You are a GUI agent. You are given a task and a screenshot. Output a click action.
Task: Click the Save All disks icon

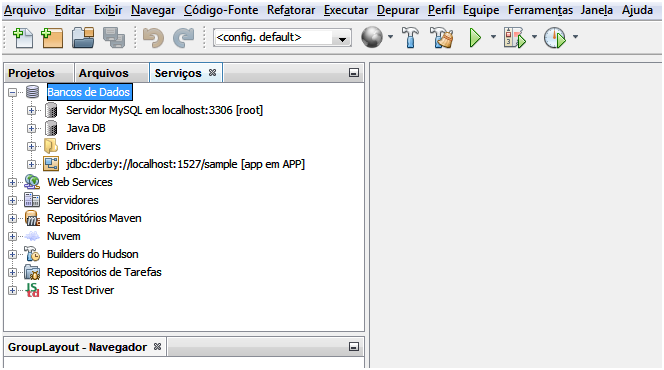click(x=114, y=37)
